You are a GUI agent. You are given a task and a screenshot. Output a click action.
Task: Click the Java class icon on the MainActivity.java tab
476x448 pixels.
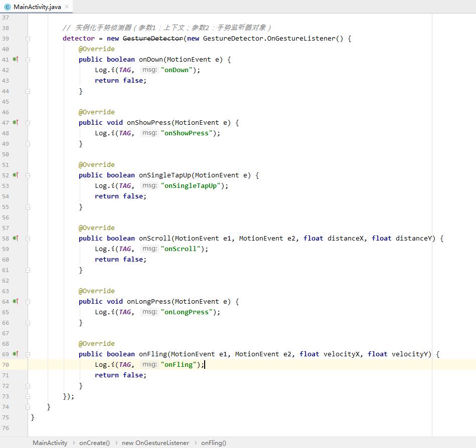tap(8, 7)
